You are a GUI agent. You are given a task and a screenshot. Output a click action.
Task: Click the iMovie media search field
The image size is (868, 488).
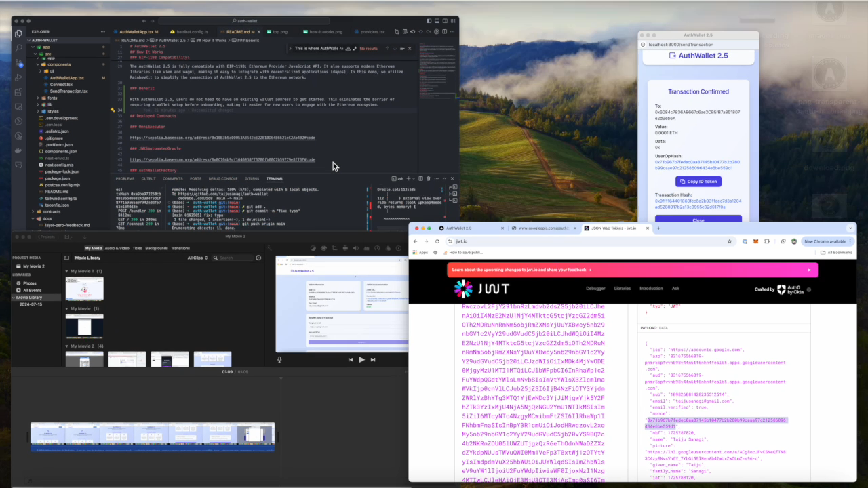click(233, 258)
